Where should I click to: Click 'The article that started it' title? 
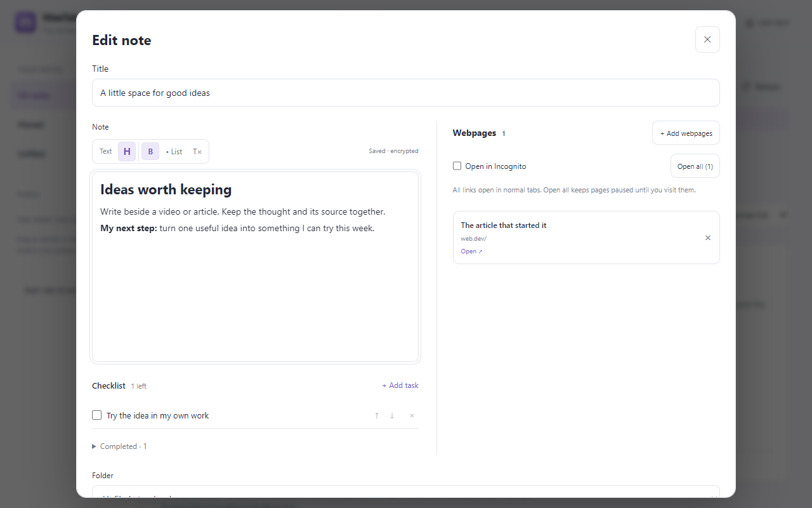(504, 225)
